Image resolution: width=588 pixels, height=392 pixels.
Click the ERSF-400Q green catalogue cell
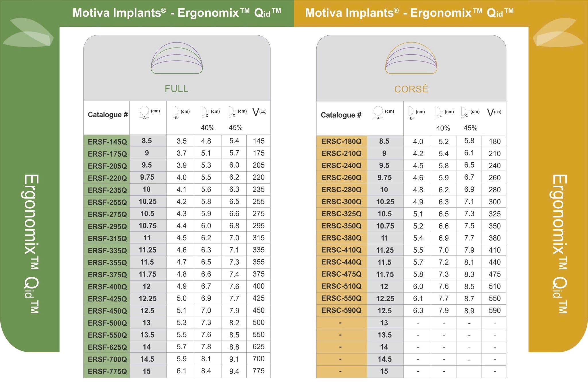coord(107,287)
